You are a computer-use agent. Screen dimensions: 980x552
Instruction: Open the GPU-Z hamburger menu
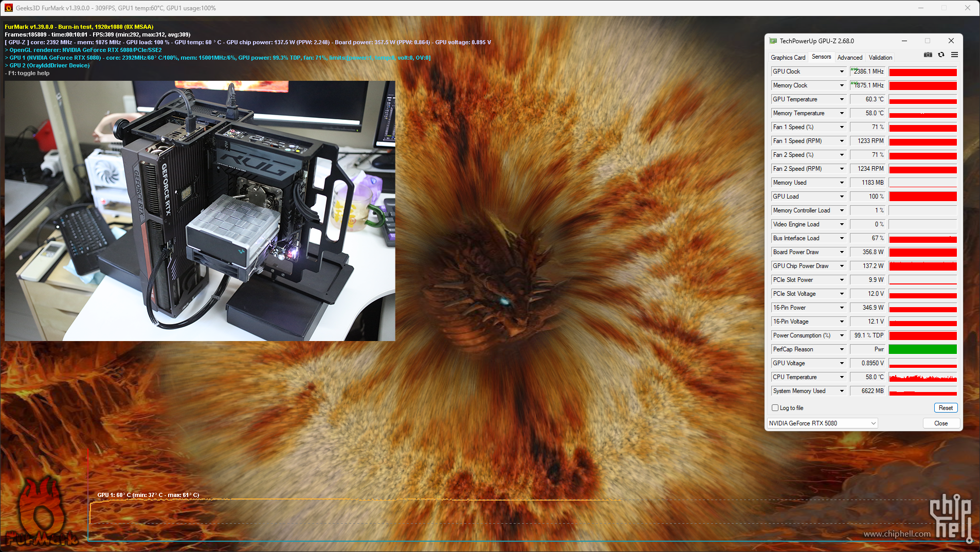point(954,55)
